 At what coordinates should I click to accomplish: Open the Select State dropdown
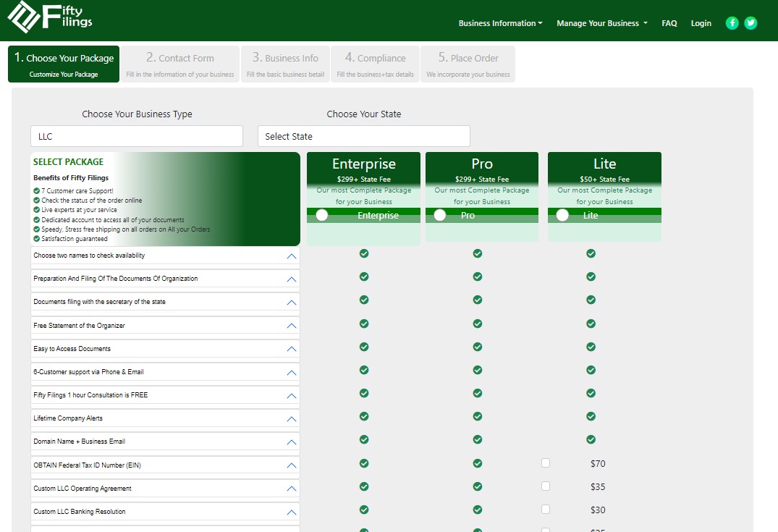tap(363, 136)
